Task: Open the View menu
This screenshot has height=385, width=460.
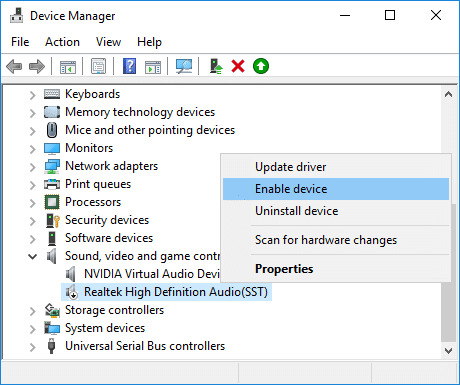Action: (108, 42)
